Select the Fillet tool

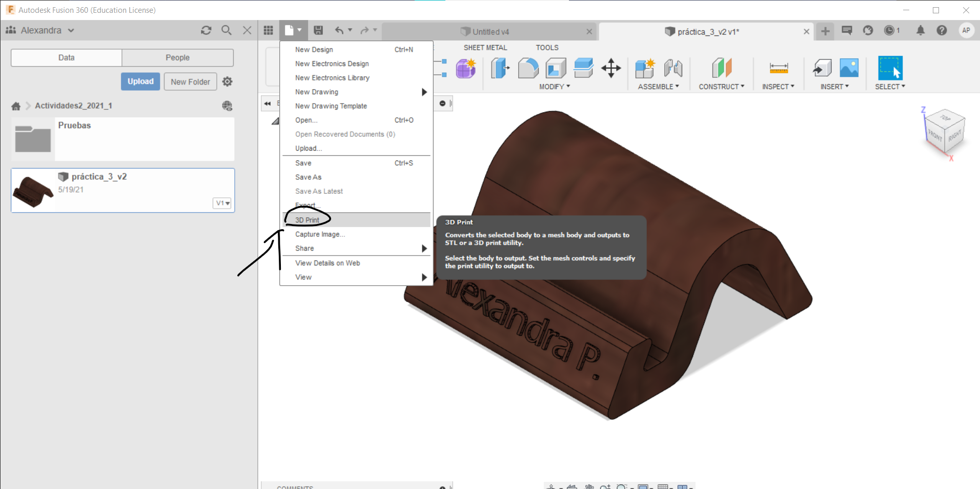pos(528,68)
